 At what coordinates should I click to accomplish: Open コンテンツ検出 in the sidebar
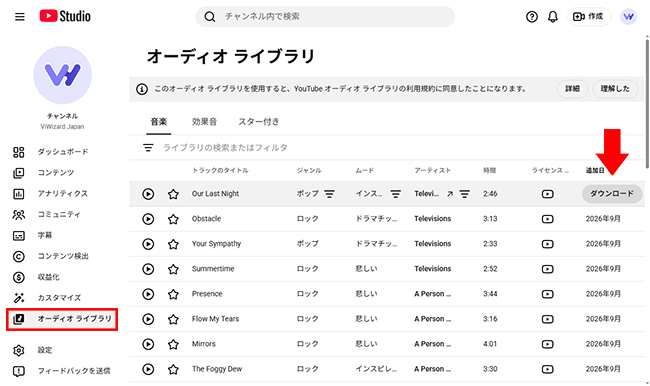pyautogui.click(x=62, y=256)
